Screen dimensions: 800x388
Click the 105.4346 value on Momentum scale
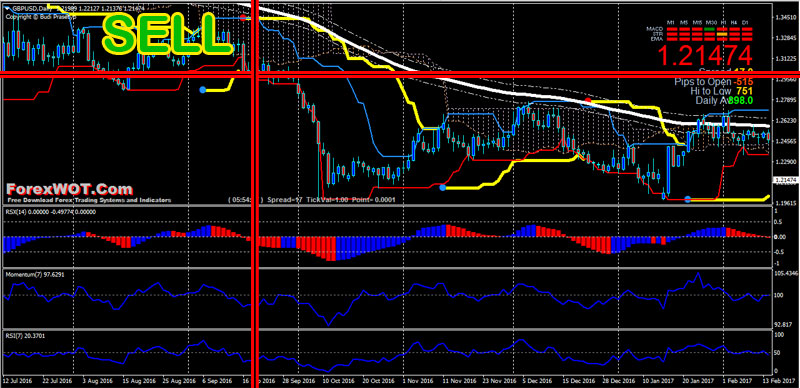point(786,274)
